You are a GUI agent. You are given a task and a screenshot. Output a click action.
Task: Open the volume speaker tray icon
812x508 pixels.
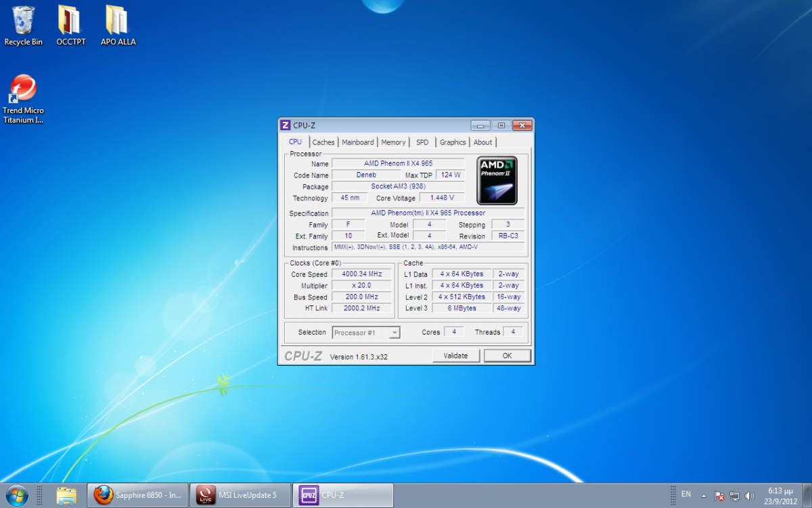point(749,496)
